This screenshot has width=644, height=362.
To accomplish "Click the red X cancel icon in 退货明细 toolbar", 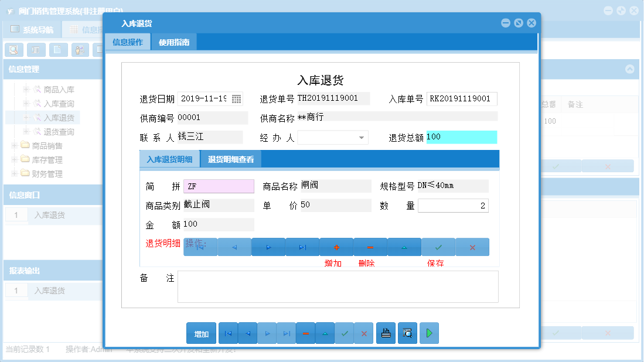I will pos(472,247).
